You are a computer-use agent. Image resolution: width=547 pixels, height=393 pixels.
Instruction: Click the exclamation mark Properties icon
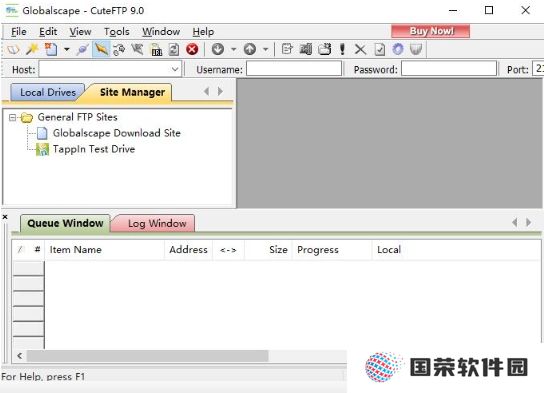(x=342, y=49)
